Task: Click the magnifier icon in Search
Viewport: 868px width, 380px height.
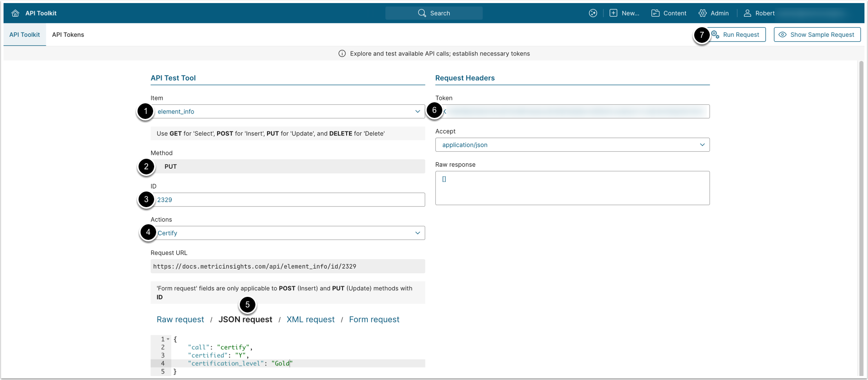Action: (422, 13)
